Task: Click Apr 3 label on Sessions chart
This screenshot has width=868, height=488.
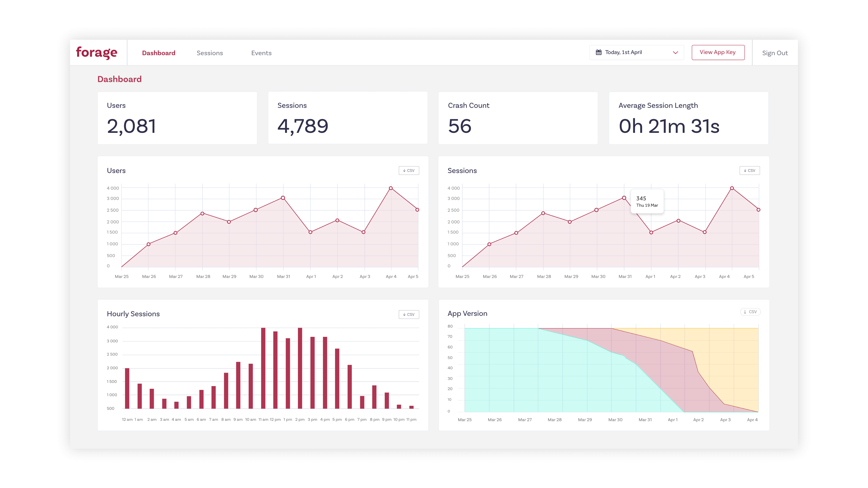Action: click(700, 277)
